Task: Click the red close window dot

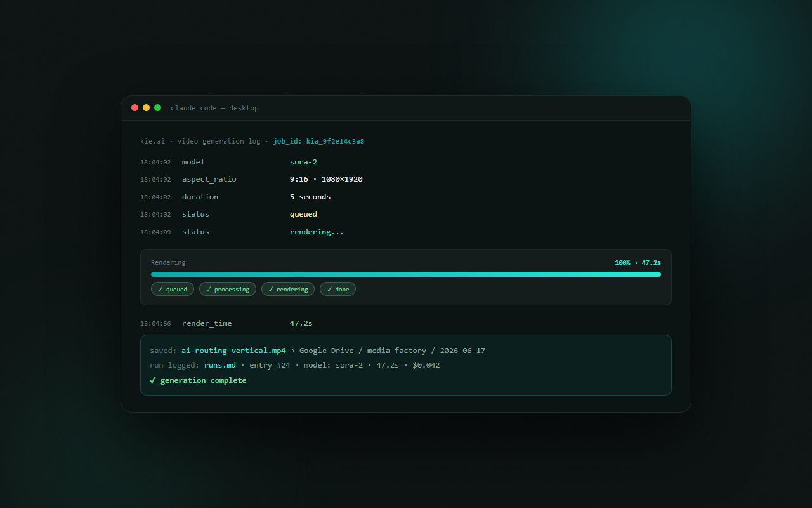Action: pyautogui.click(x=134, y=108)
